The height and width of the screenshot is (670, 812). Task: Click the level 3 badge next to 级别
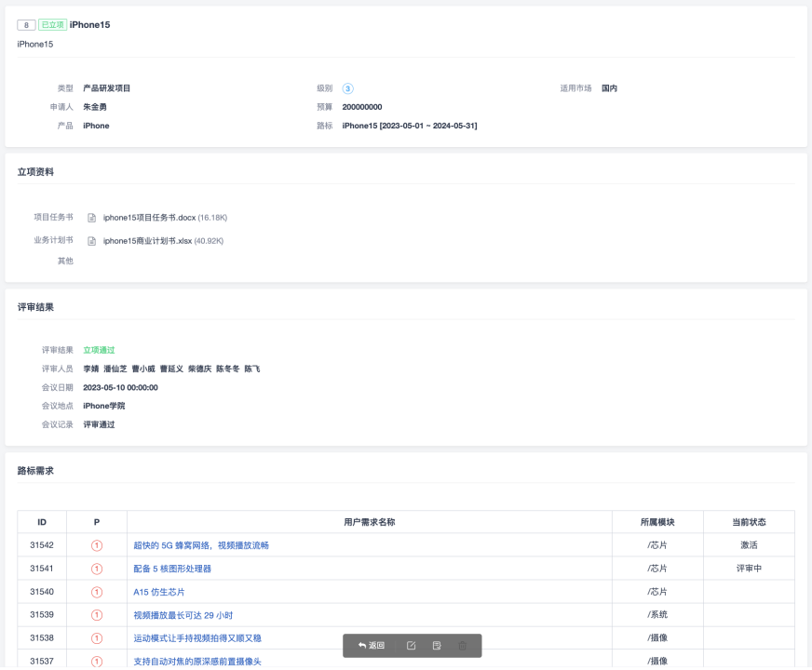(347, 88)
